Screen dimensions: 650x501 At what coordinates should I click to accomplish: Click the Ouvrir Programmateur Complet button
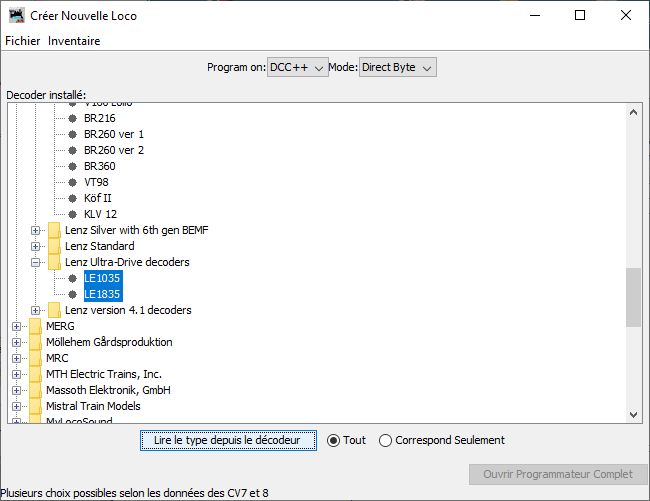pos(558,474)
